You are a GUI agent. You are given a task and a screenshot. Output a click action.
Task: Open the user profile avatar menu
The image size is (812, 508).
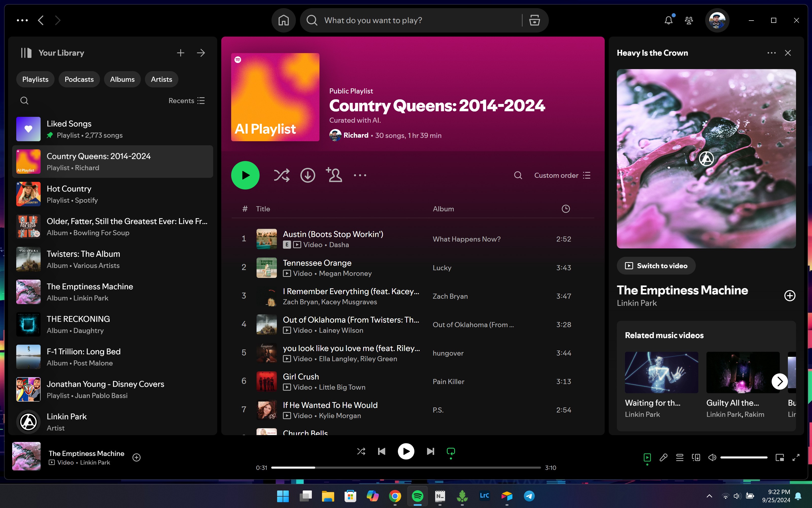pyautogui.click(x=717, y=21)
